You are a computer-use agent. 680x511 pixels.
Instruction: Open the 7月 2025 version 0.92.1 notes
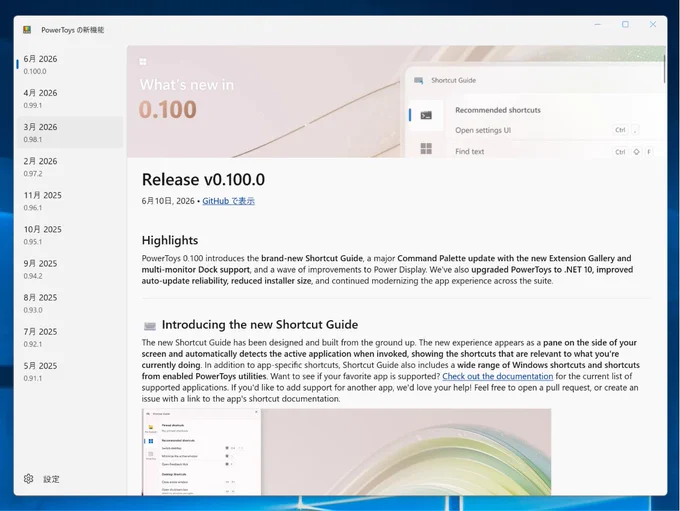point(69,337)
